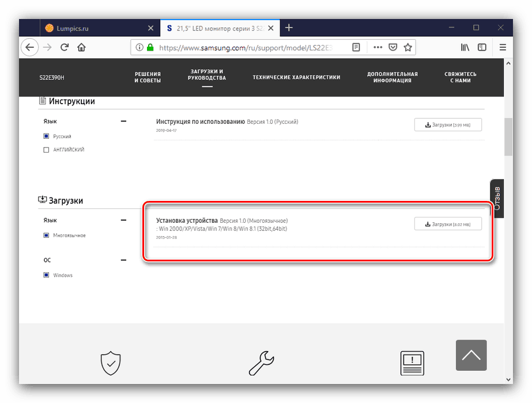
Task: Click the S22E390H model label
Action: (x=51, y=78)
